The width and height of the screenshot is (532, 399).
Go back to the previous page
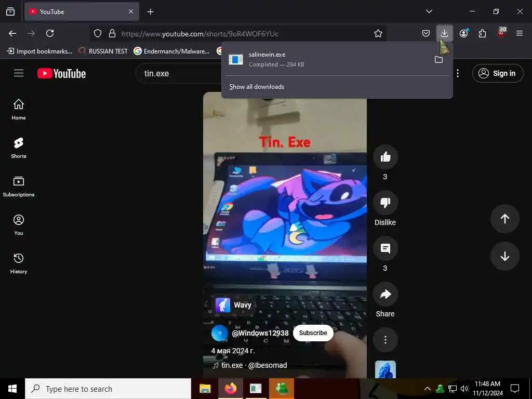tap(12, 33)
